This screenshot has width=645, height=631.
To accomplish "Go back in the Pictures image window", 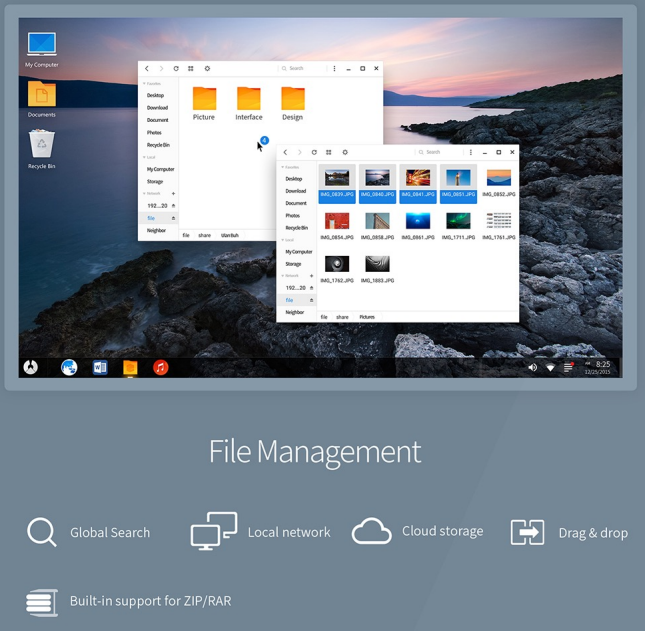I will point(285,152).
